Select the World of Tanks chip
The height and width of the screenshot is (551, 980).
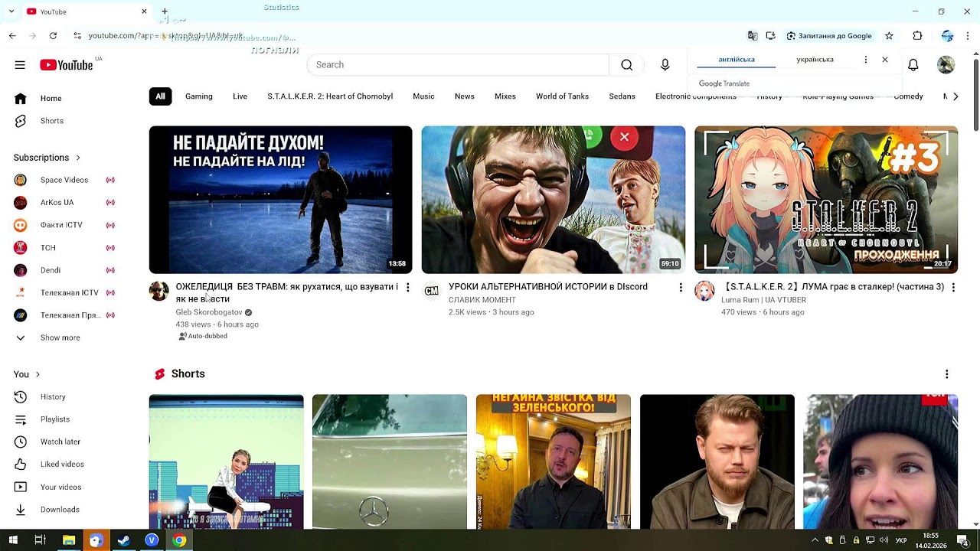click(x=562, y=96)
